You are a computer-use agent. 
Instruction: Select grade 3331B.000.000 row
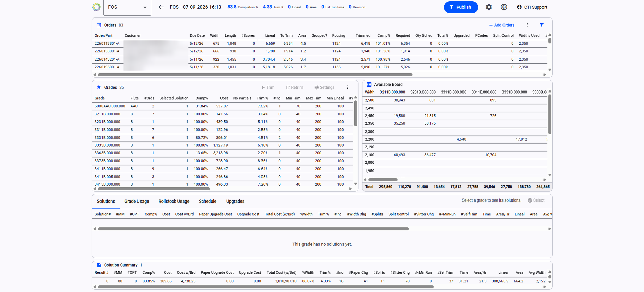point(223,137)
